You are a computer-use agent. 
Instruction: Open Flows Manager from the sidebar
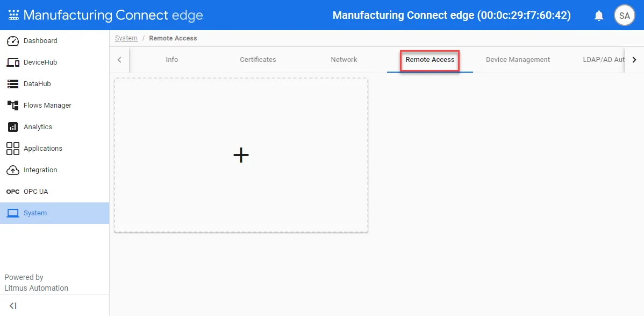coord(55,106)
